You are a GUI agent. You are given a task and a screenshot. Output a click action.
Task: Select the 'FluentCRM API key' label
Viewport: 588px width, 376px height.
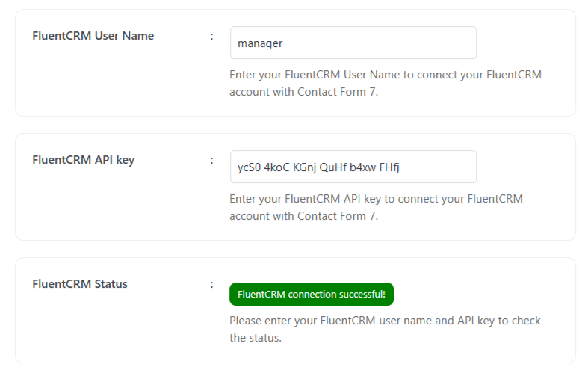[83, 160]
